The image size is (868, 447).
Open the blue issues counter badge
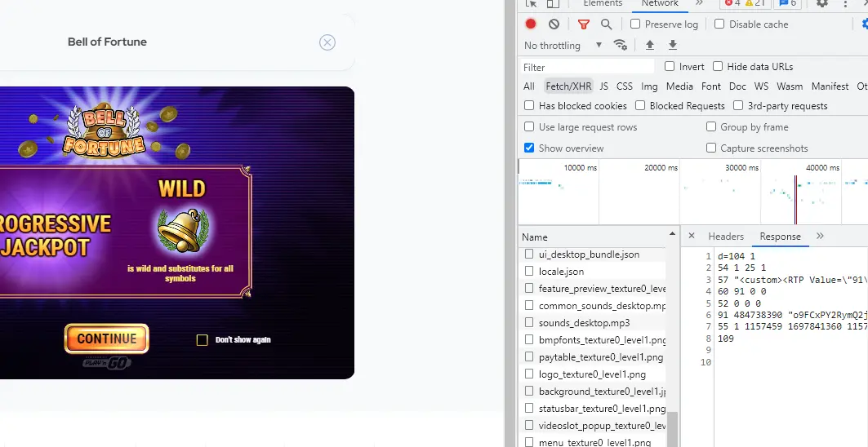click(x=787, y=3)
